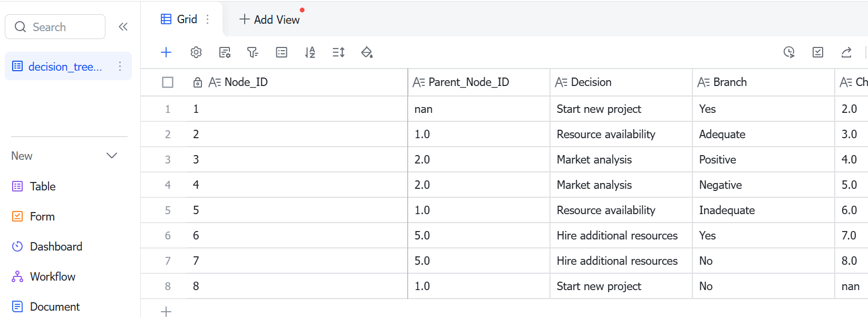Select the 'Inadequate' branch cell
Image resolution: width=868 pixels, height=317 pixels.
[764, 210]
